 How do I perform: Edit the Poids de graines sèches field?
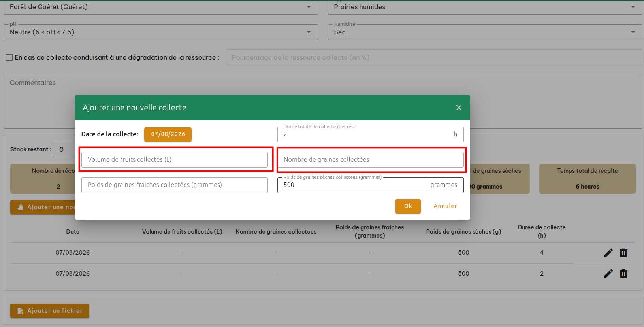(371, 185)
